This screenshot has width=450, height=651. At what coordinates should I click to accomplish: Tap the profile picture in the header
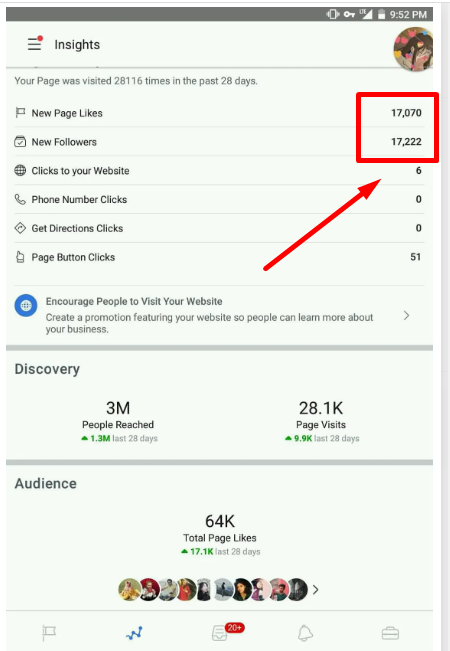click(x=413, y=49)
